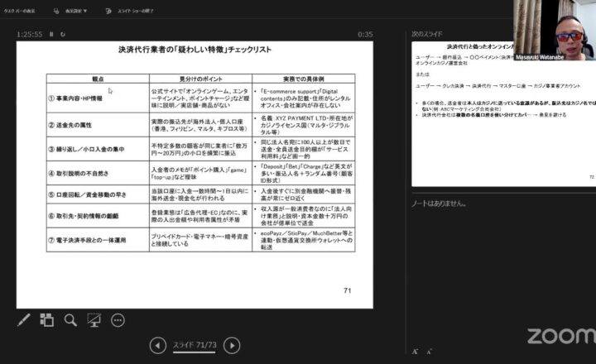596x364 pixels.
Task: Open the see-all-slides grid view
Action: pyautogui.click(x=47, y=319)
